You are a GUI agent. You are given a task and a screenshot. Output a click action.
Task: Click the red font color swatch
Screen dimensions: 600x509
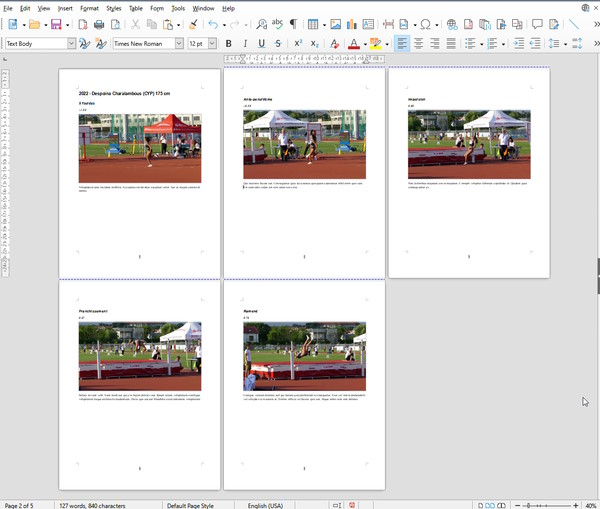(353, 44)
